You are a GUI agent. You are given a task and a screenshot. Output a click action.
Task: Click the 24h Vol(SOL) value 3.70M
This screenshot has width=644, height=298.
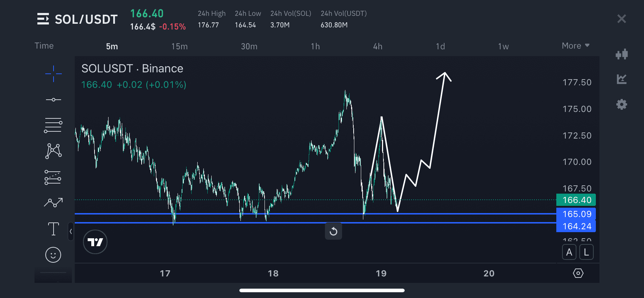pos(280,25)
